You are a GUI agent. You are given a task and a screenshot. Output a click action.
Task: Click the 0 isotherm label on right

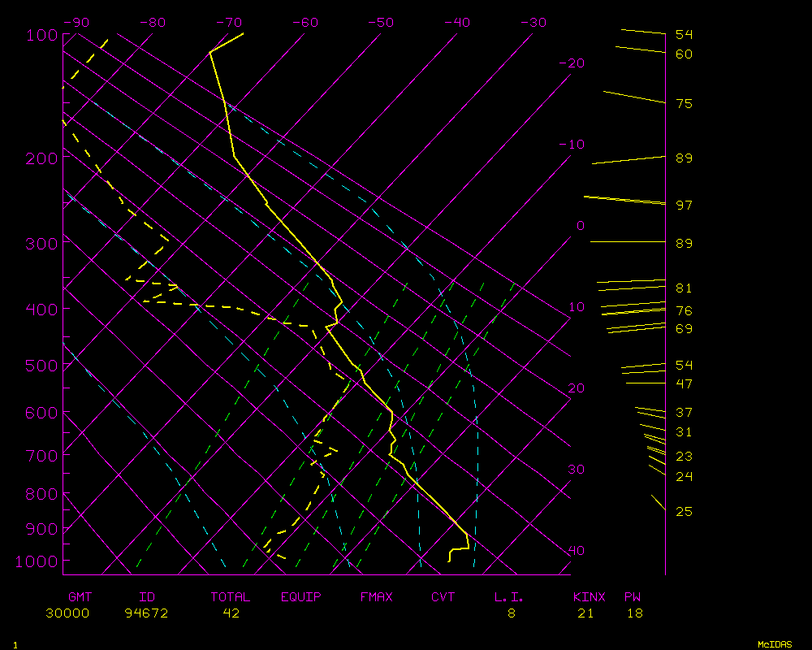click(580, 226)
